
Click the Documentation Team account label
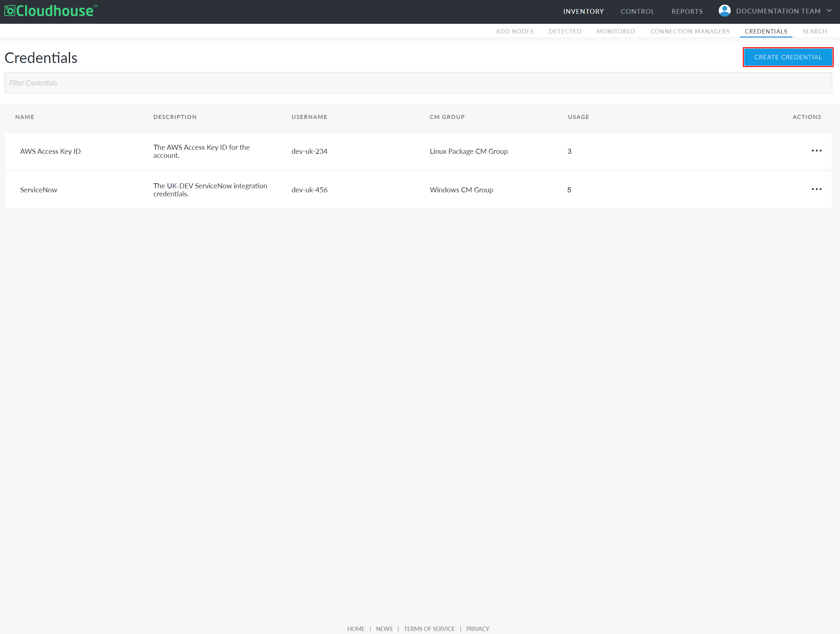pos(778,11)
